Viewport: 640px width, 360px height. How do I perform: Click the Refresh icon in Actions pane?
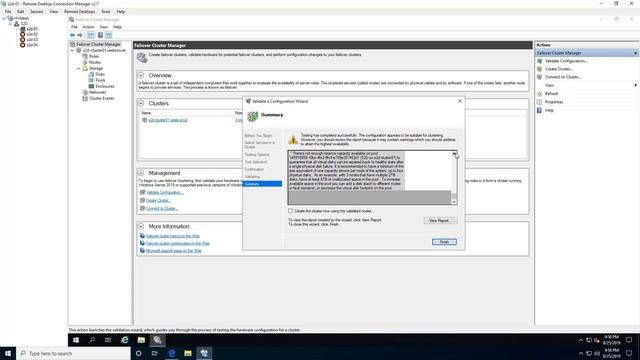pos(540,93)
